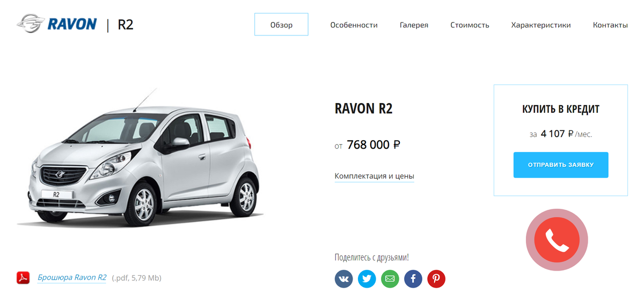Click the red phone callback button
This screenshot has width=644, height=292.
coord(557,239)
